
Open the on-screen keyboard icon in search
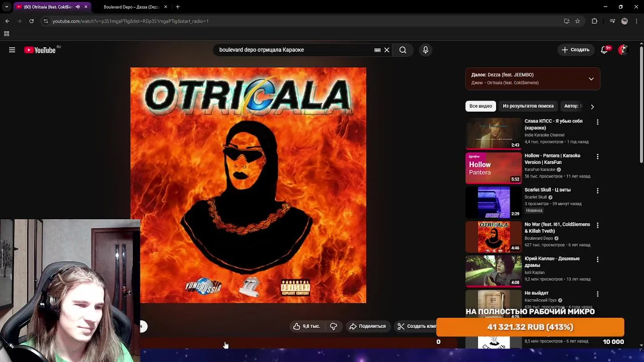point(377,50)
